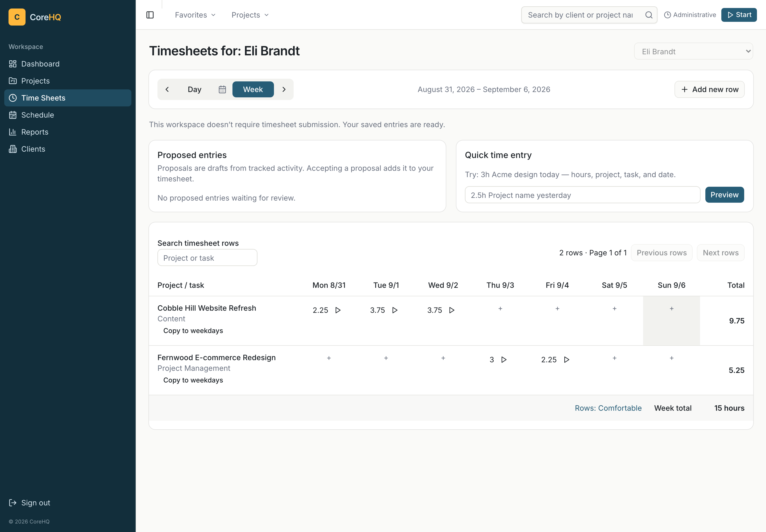Click the search magnifier icon
Image resolution: width=766 pixels, height=532 pixels.
coord(649,15)
